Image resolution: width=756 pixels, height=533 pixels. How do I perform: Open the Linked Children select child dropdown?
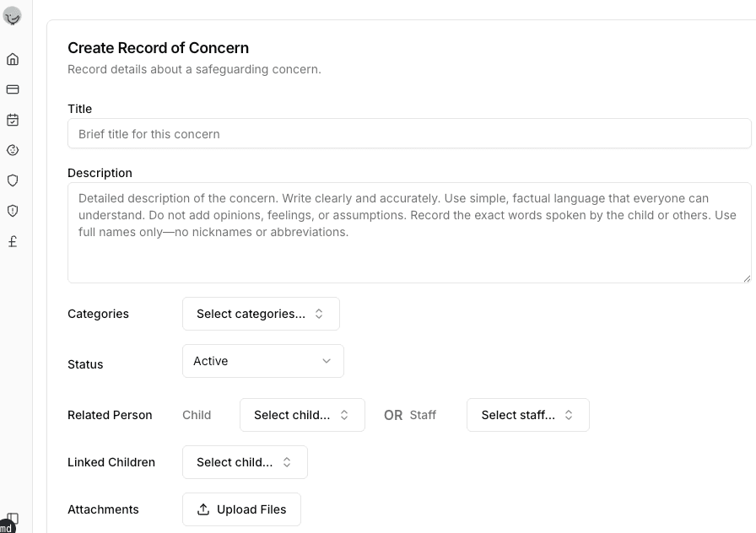[245, 461]
